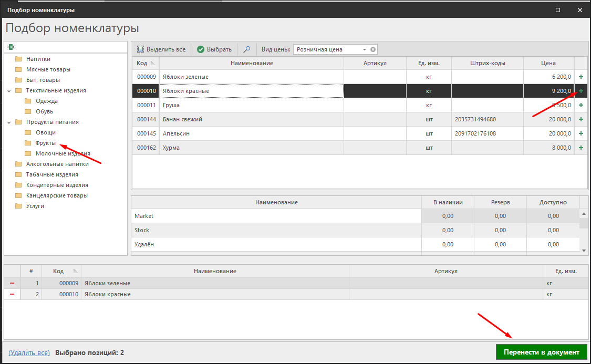Remove Яблоки зеленые with the minus icon
Screen dimensions: 591x364
12,283
